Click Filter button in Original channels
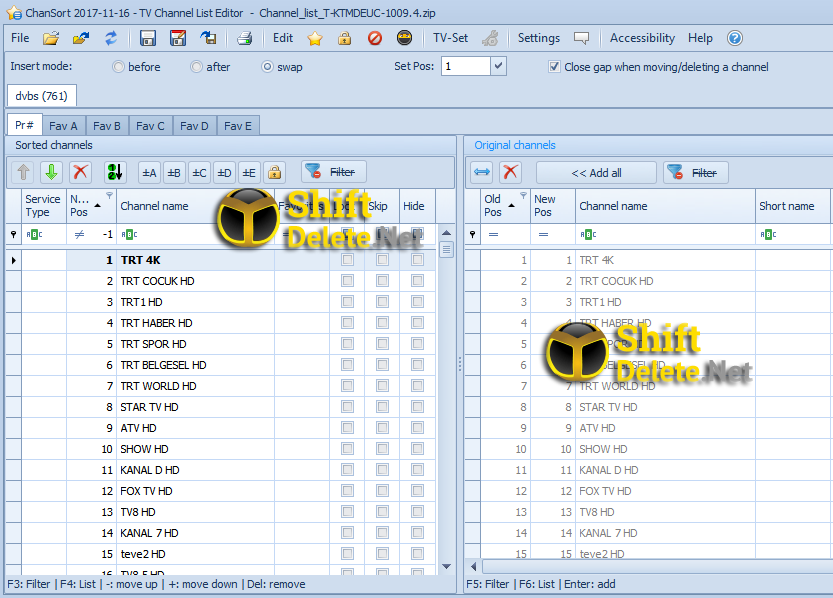Image resolution: width=833 pixels, height=598 pixels. tap(696, 173)
